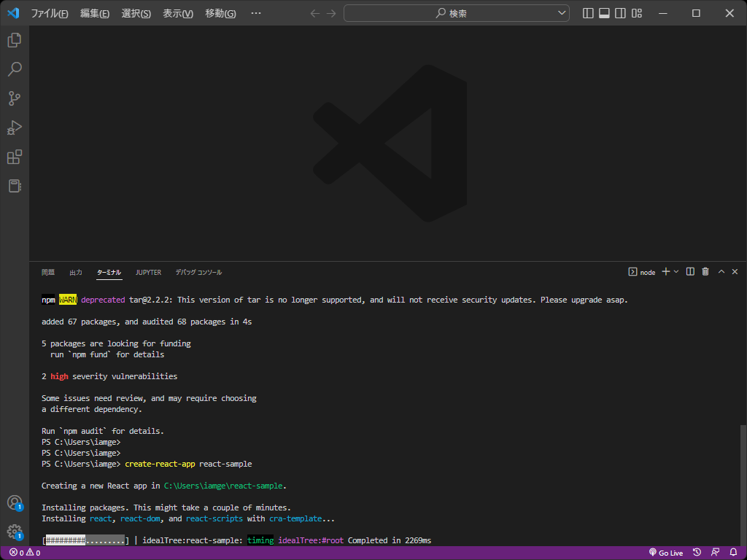Open the 編集 menu
Viewport: 747px width, 560px height.
pos(95,13)
